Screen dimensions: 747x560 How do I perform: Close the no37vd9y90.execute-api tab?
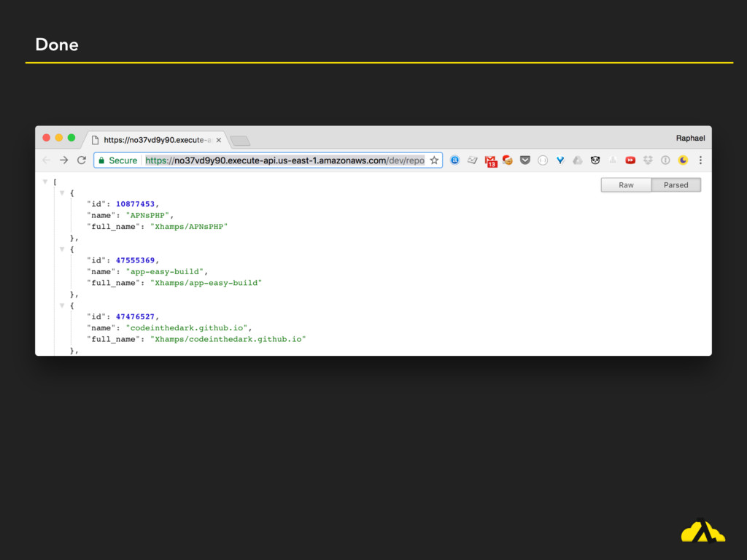218,140
